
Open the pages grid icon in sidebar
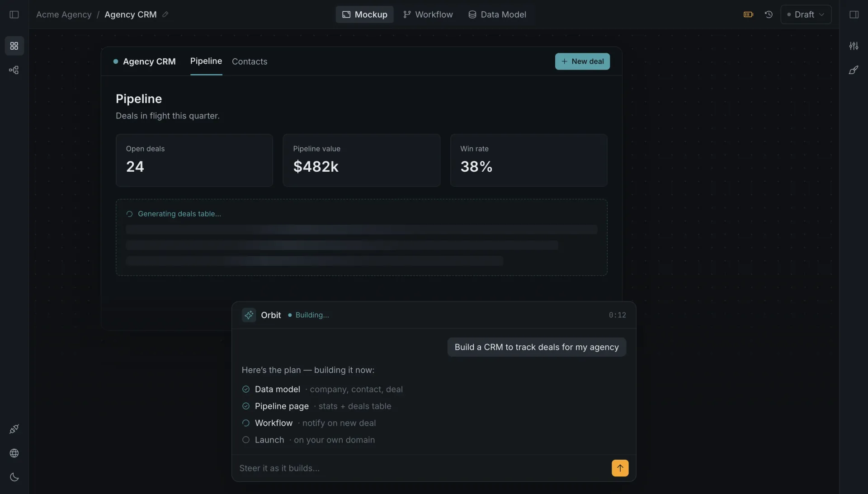click(14, 46)
